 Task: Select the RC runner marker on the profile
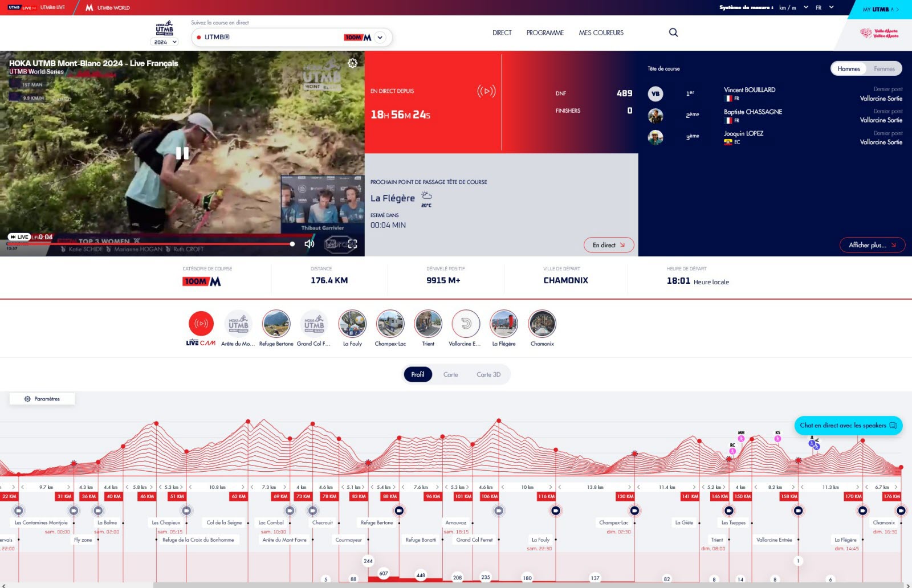point(732,451)
